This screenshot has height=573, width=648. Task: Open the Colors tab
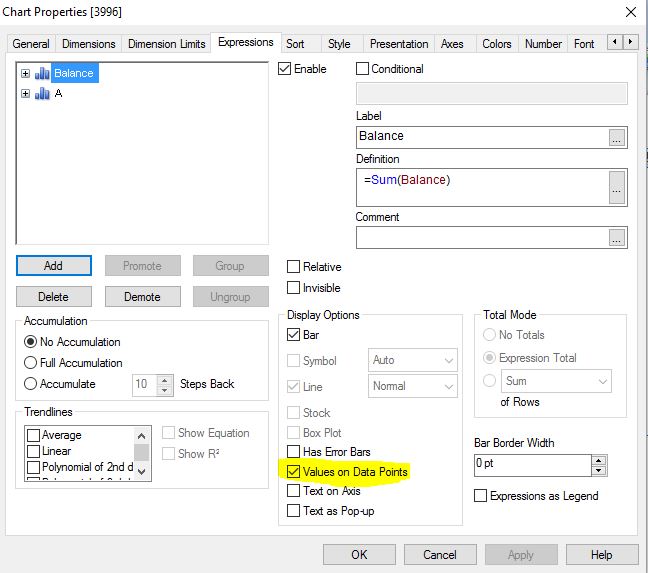click(x=497, y=44)
